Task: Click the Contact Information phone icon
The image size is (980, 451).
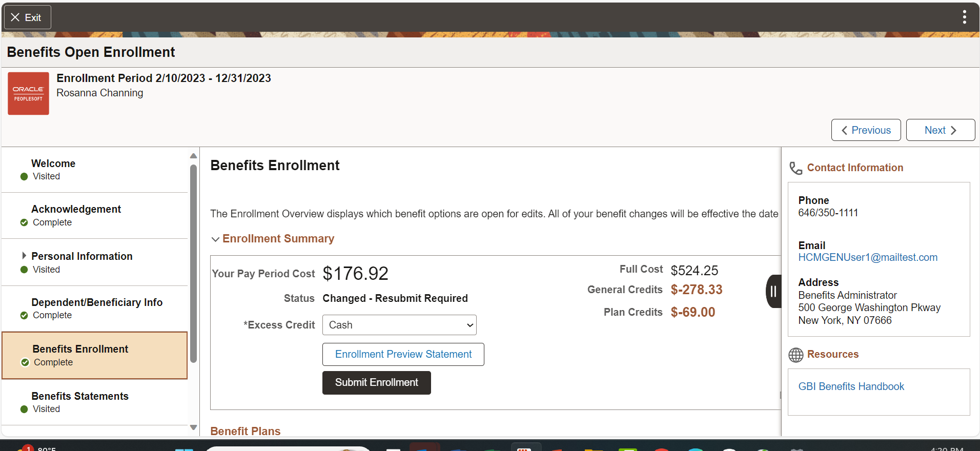Action: click(x=795, y=168)
